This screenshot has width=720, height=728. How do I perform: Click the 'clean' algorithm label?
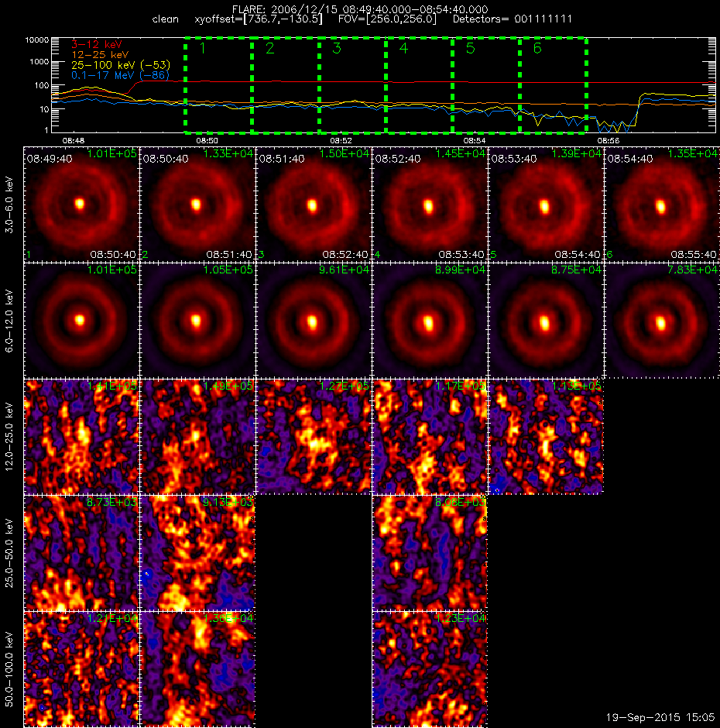point(165,19)
